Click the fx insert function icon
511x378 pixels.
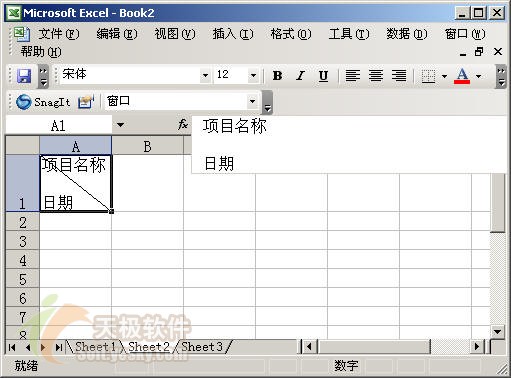183,125
